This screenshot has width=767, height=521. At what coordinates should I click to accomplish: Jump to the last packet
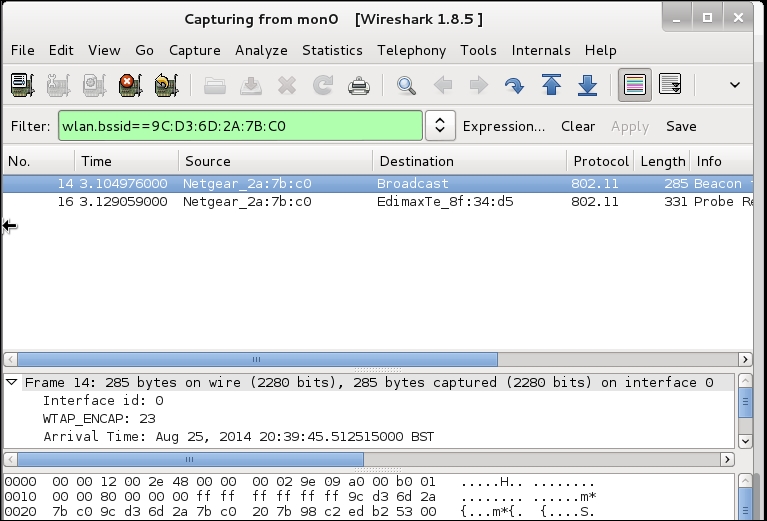[x=587, y=85]
